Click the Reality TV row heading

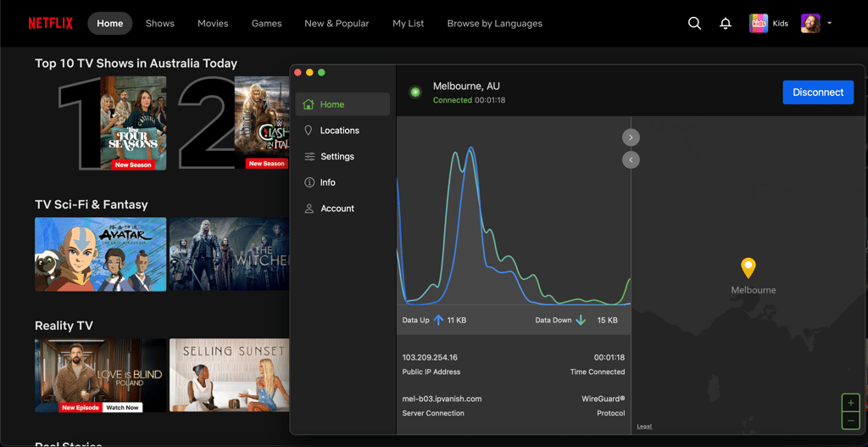click(x=64, y=326)
